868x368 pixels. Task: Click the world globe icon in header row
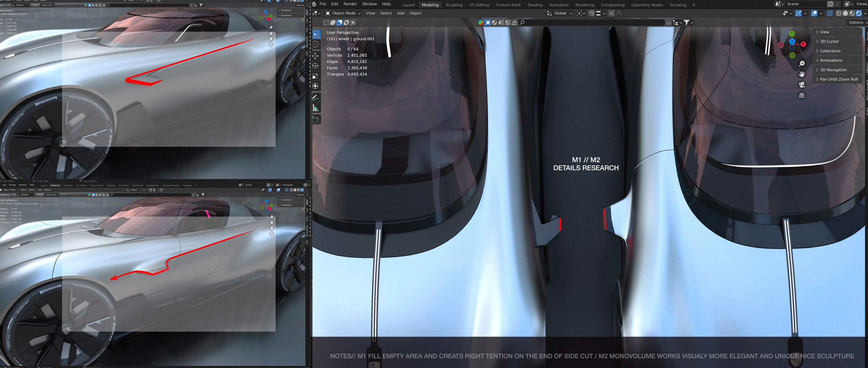pos(508,23)
